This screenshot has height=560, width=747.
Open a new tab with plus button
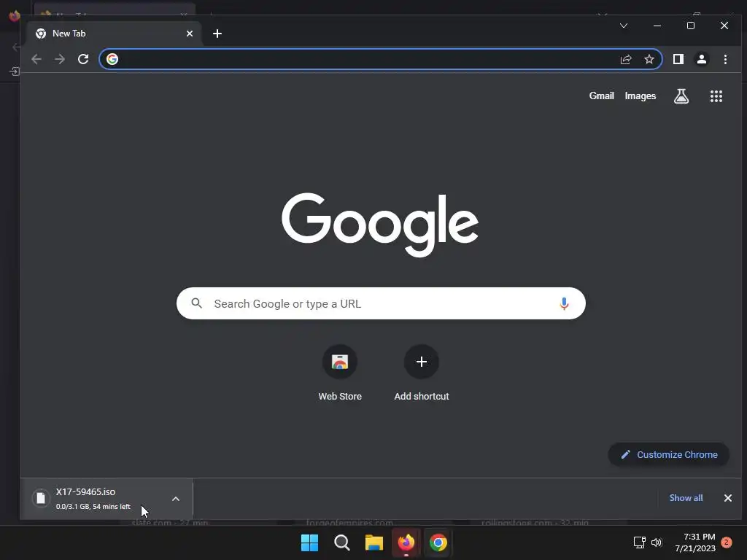click(x=217, y=34)
